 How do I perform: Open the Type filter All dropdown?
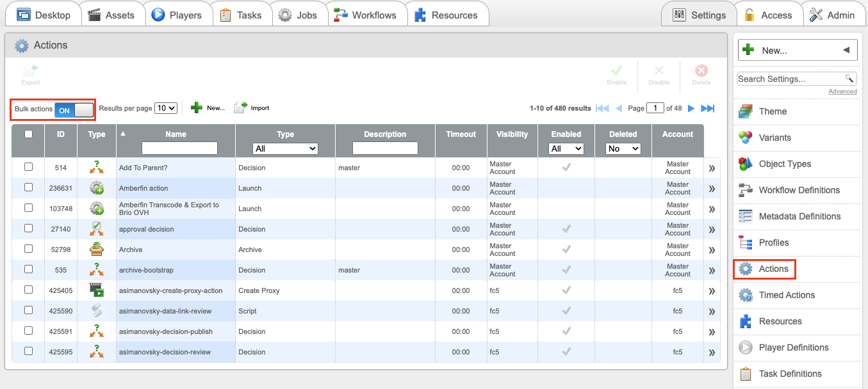click(x=286, y=148)
